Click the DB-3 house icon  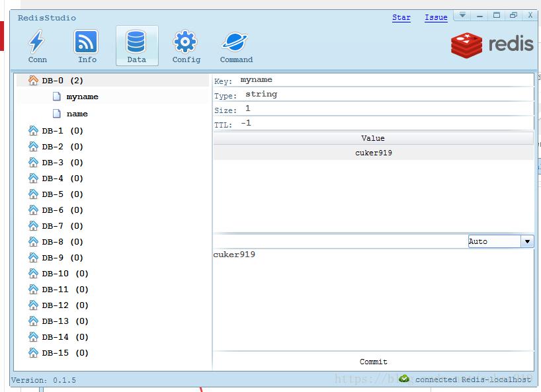coord(34,163)
